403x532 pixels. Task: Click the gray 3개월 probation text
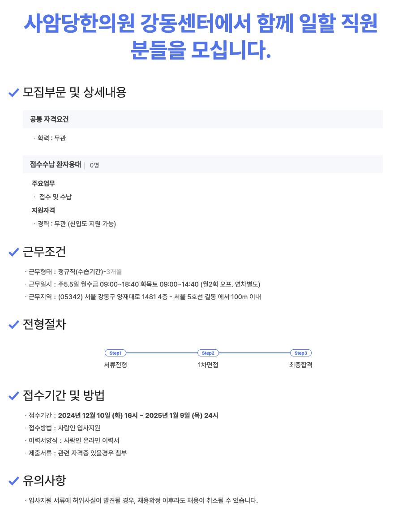(x=114, y=271)
